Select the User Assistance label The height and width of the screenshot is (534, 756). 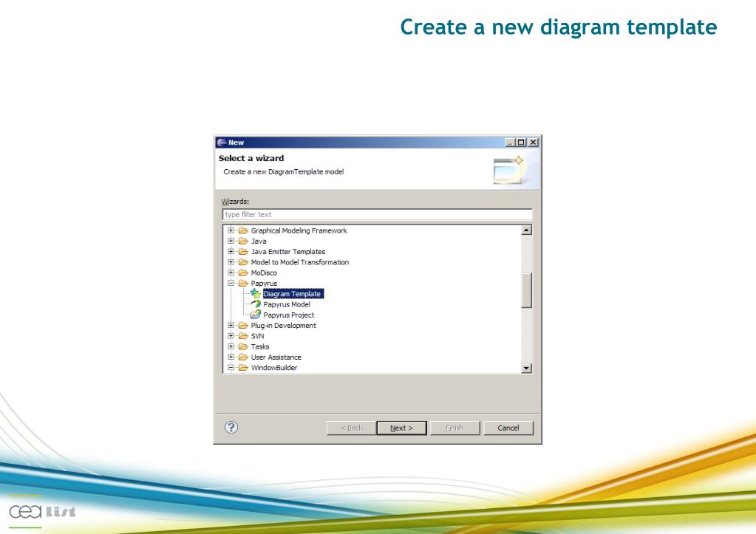(276, 357)
